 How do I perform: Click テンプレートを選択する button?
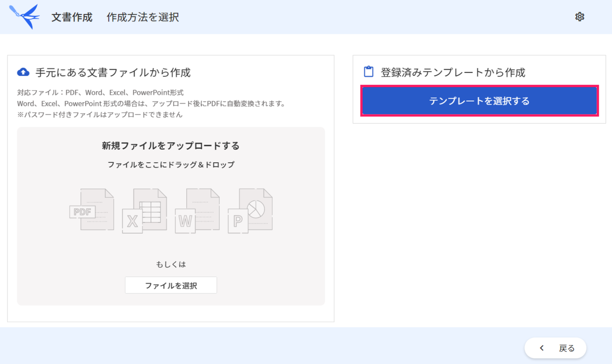pyautogui.click(x=479, y=101)
